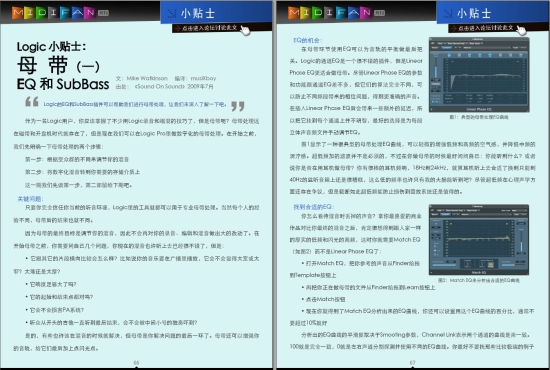Click the Linear Phase EQ screenshot thumbnail
The width and height of the screenshot is (550, 370).
click(479, 75)
